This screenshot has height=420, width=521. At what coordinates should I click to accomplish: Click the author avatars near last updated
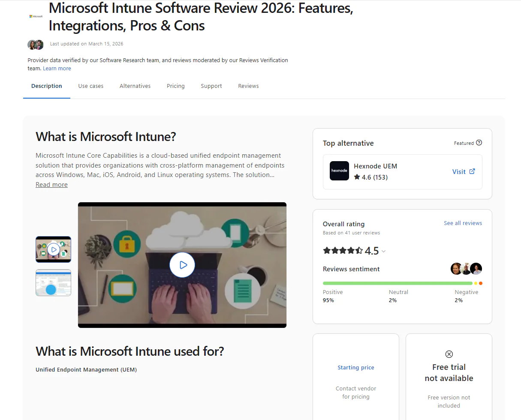pos(36,45)
